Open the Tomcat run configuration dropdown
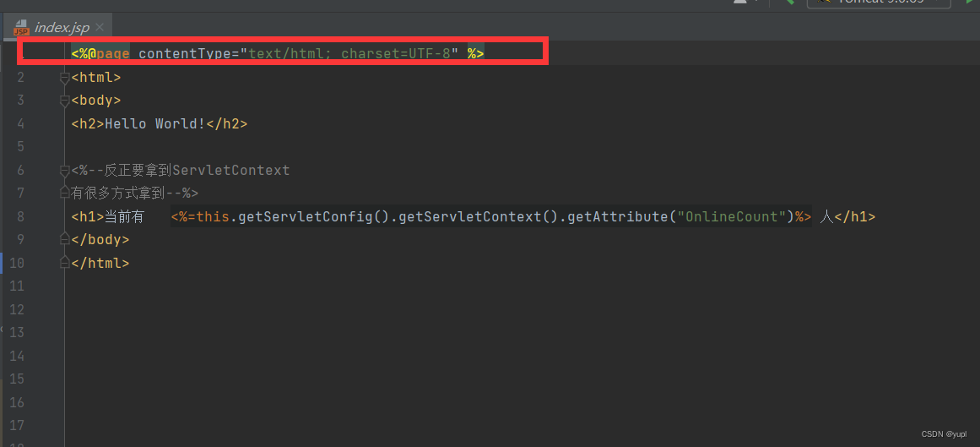980x447 pixels. (878, 2)
